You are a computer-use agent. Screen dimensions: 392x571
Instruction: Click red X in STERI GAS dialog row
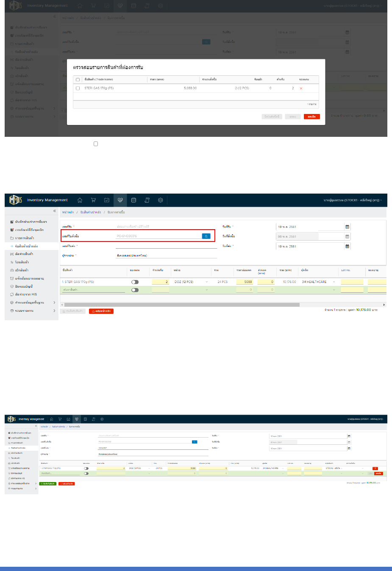[x=301, y=88]
